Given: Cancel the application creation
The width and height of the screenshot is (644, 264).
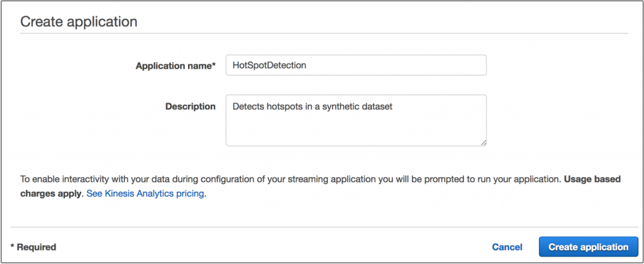Looking at the screenshot, I should (x=507, y=247).
